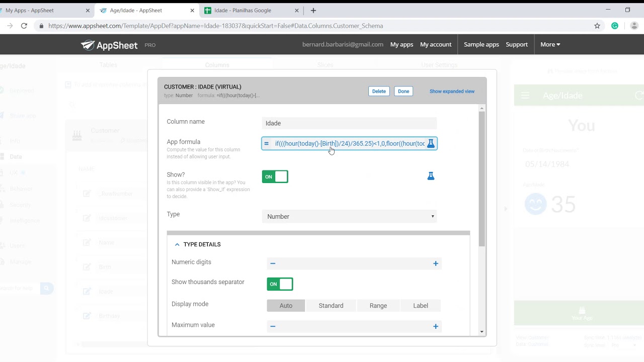Toggle Show thousands separator switch
Viewport: 644px width, 362px height.
tap(280, 284)
